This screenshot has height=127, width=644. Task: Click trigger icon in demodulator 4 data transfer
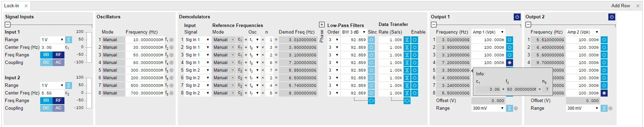[x=407, y=63]
